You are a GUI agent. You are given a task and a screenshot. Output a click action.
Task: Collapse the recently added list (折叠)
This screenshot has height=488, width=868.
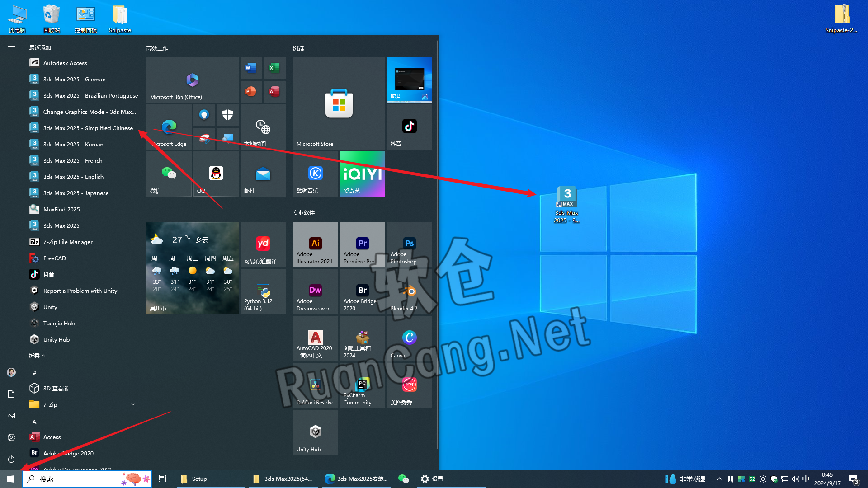pos(37,356)
